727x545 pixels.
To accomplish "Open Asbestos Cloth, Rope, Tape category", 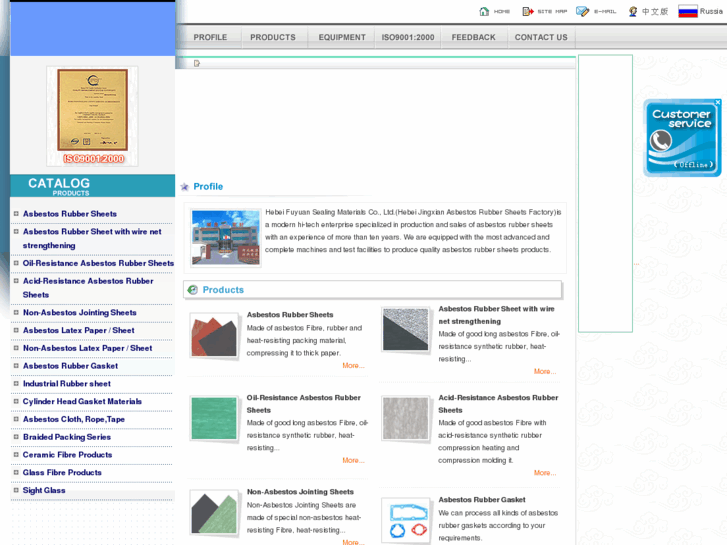I will click(x=74, y=419).
